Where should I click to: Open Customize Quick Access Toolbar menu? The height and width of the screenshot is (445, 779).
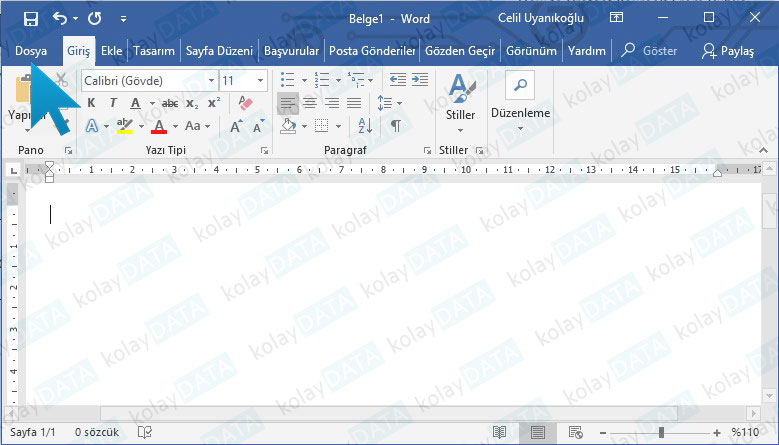(x=123, y=19)
